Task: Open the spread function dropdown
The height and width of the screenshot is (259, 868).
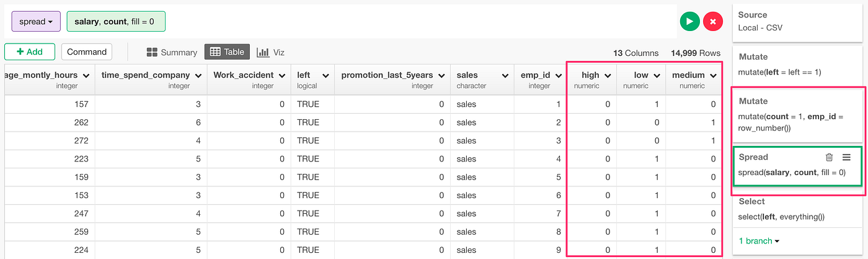Action: (x=36, y=22)
